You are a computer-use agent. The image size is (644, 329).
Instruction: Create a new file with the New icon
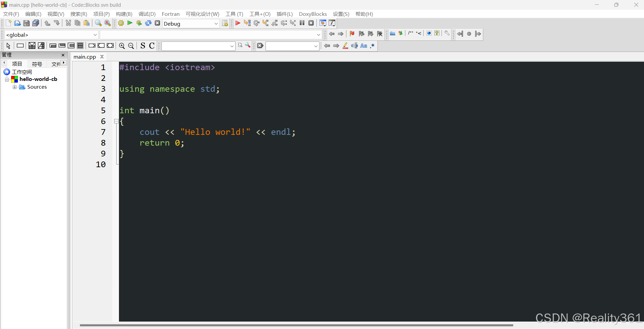click(8, 23)
